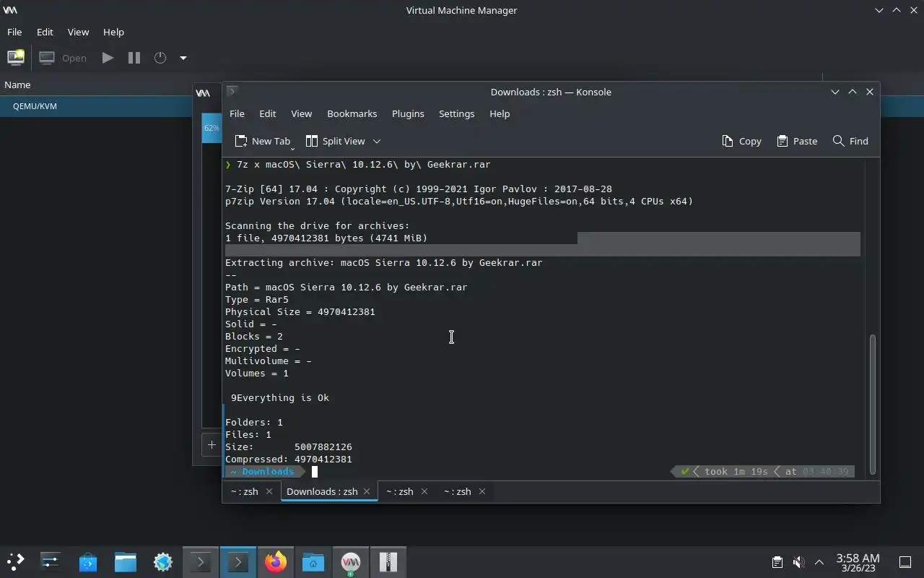
Task: Switch to Virtual Machine Manager taskbar entry
Action: pyautogui.click(x=351, y=562)
